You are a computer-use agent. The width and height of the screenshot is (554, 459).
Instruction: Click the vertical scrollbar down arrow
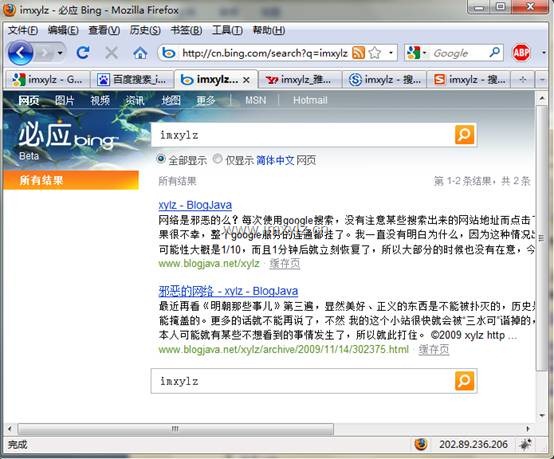[x=542, y=416]
